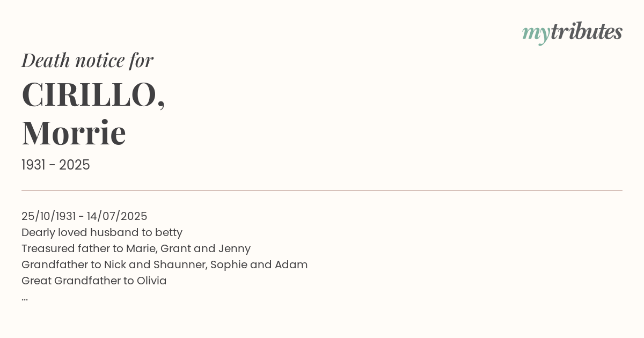Viewport: 644px width, 338px height.
Task: Click the mytributes logo
Action: coord(572,33)
